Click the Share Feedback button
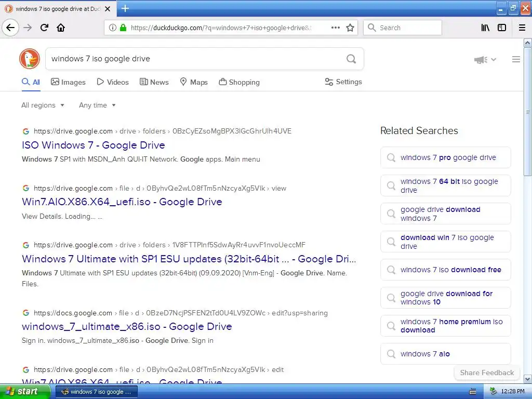Image resolution: width=532 pixels, height=399 pixels. pyautogui.click(x=487, y=373)
